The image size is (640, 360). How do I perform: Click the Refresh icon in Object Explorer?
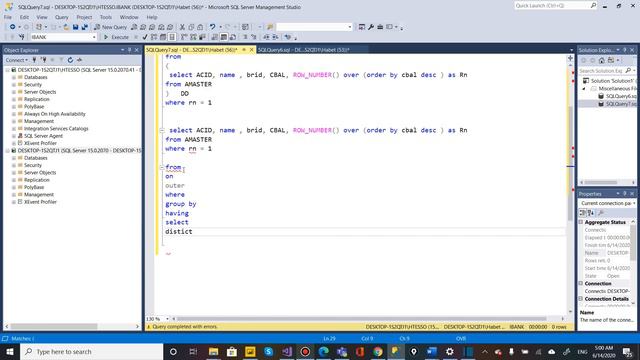coord(70,60)
